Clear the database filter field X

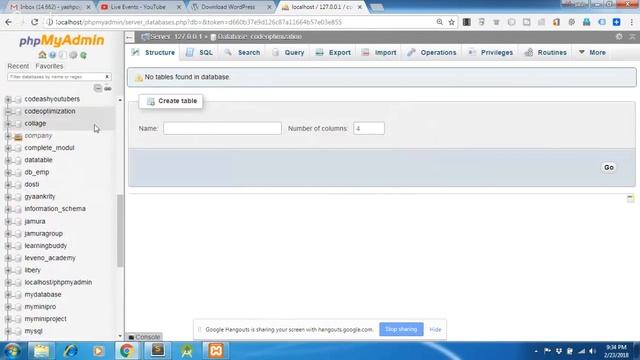[107, 77]
